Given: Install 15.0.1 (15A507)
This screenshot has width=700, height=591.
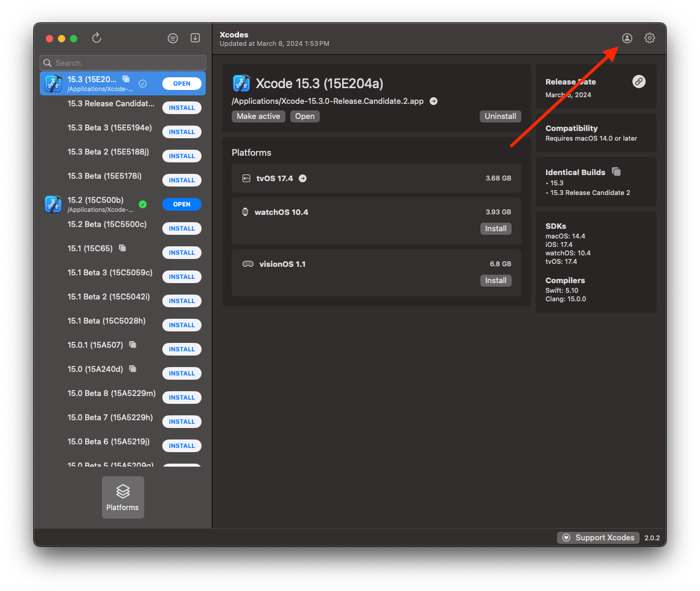Looking at the screenshot, I should pyautogui.click(x=182, y=349).
